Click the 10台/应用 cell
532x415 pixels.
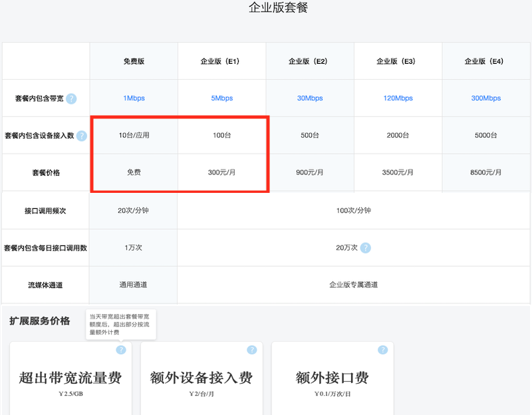(x=134, y=136)
